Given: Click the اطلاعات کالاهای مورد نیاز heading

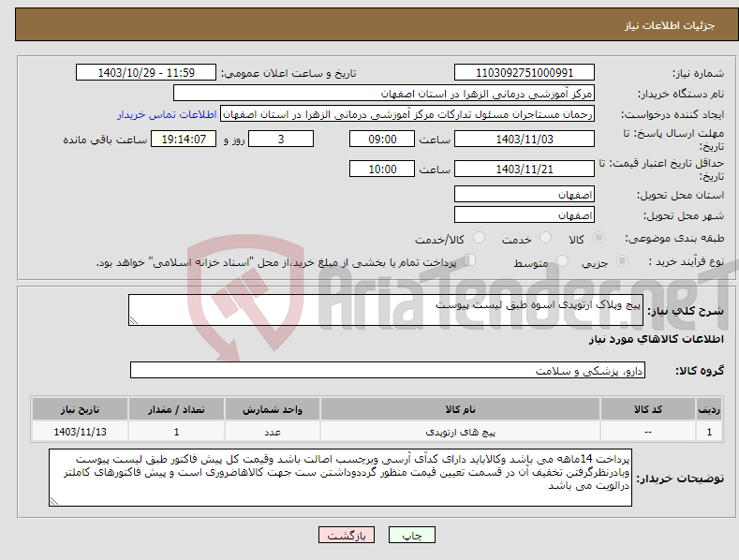Looking at the screenshot, I should pos(656,339).
